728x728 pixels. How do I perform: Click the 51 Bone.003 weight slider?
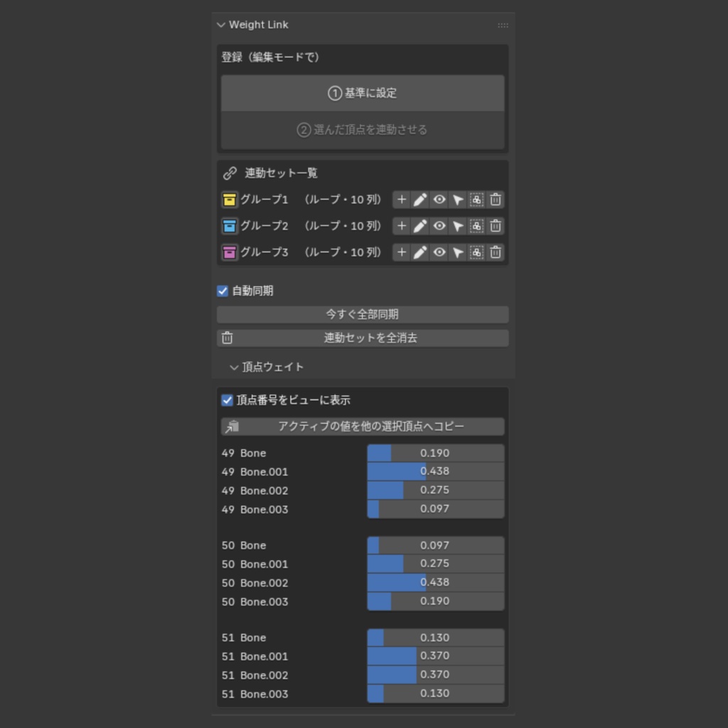click(436, 694)
